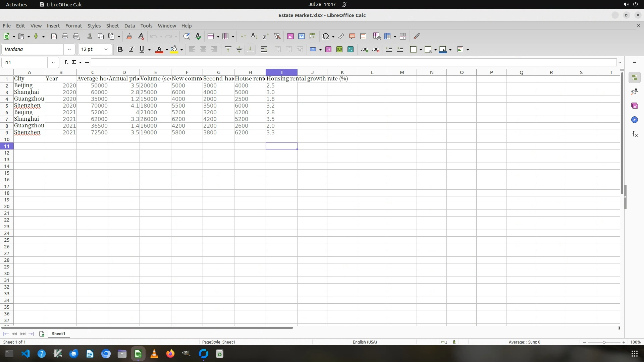Select the Sheet1 tab
The image size is (644, 362).
coord(58,334)
